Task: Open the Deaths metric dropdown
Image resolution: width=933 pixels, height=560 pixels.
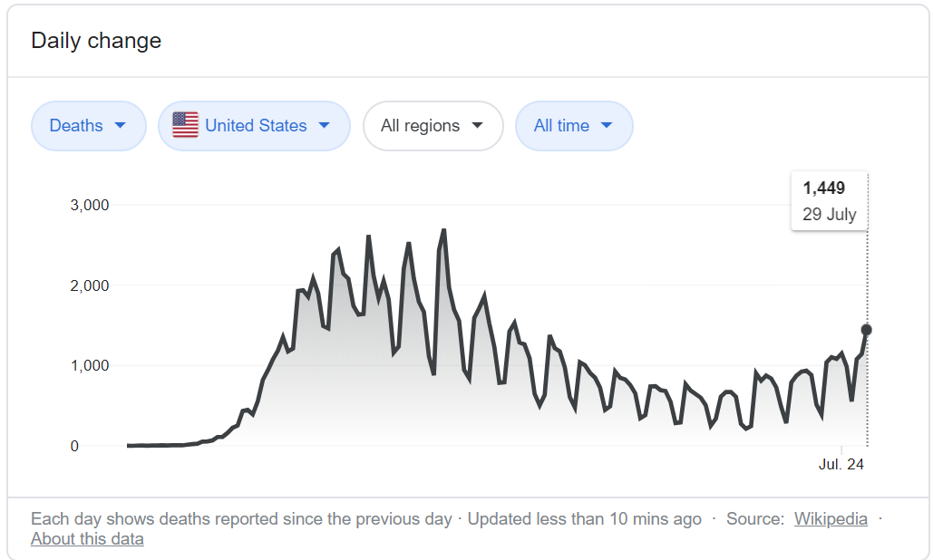Action: (x=89, y=125)
